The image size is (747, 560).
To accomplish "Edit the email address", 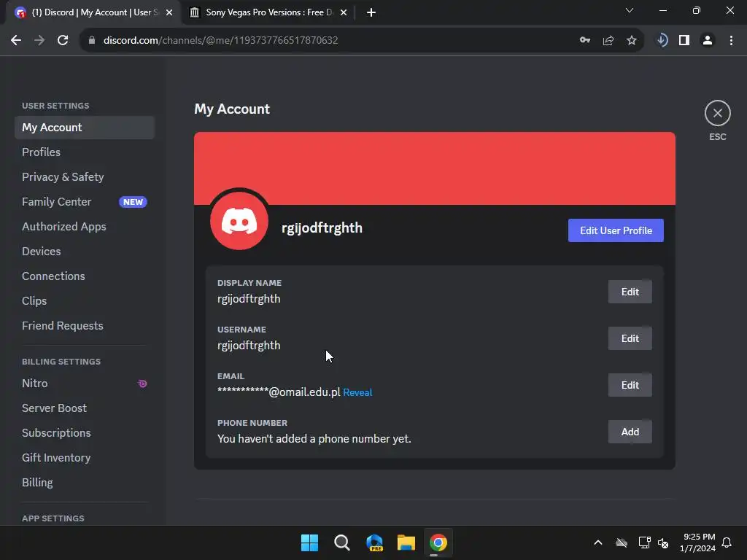I will coord(630,385).
